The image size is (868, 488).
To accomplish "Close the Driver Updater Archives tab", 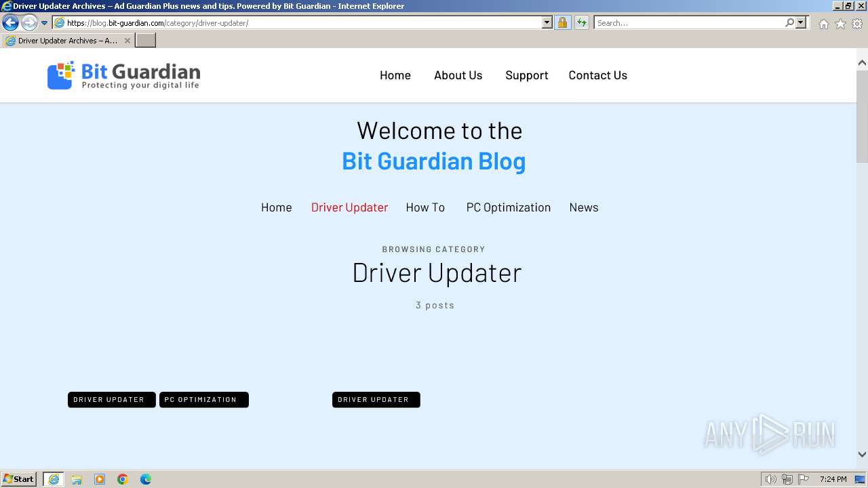I will coord(127,41).
